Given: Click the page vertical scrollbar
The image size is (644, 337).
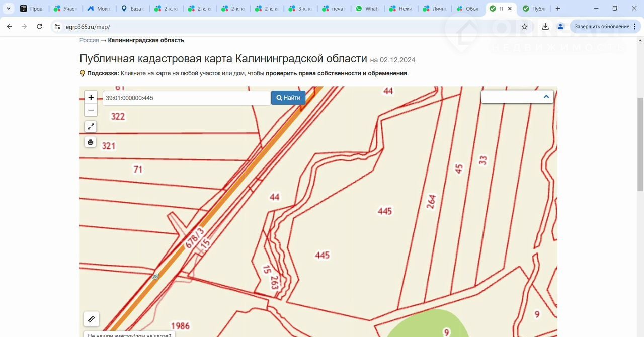Looking at the screenshot, I should pos(640,146).
